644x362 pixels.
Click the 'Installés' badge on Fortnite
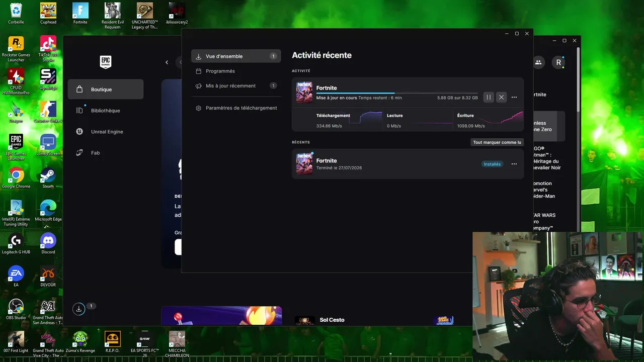pos(492,164)
